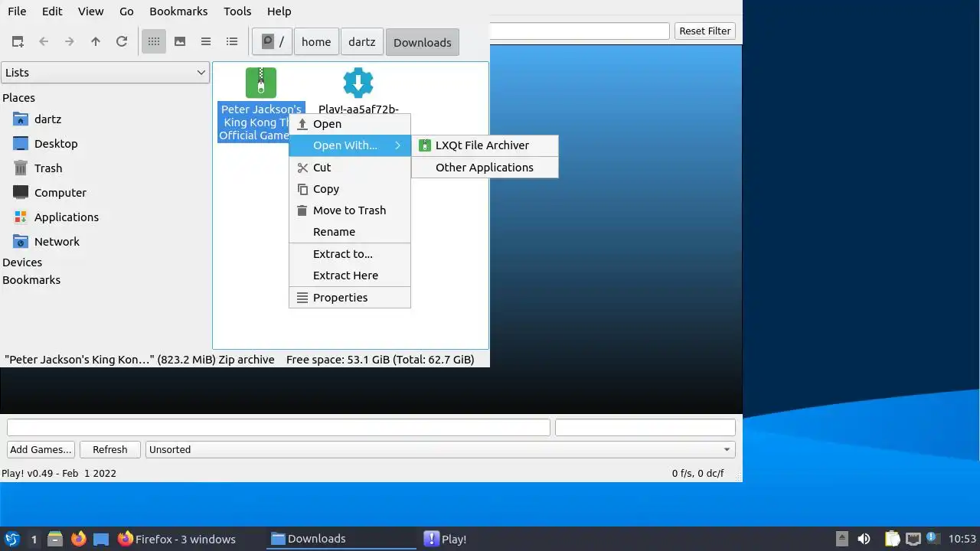Click the Bookmarks heading in sidebar

pos(31,280)
